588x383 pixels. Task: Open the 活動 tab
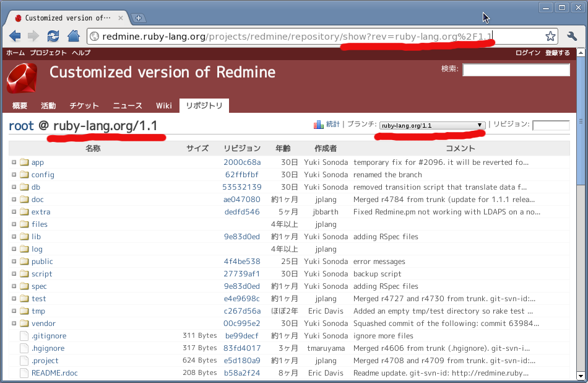tap(48, 105)
